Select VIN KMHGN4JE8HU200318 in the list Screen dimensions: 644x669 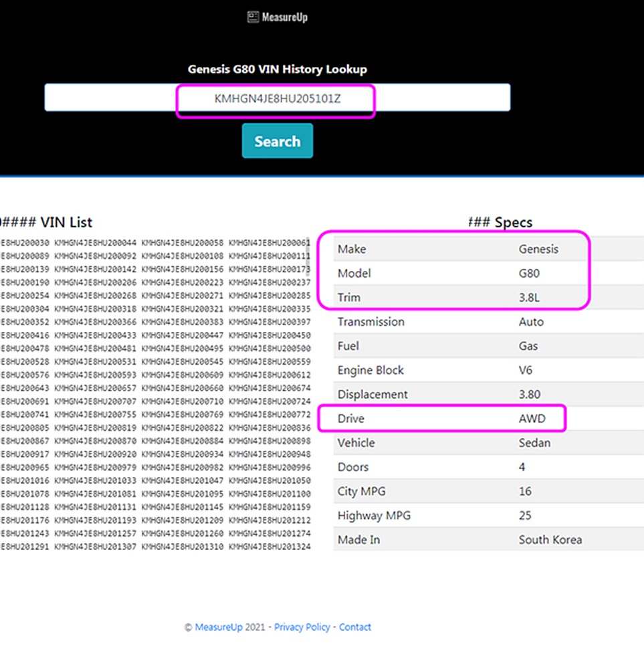point(96,309)
